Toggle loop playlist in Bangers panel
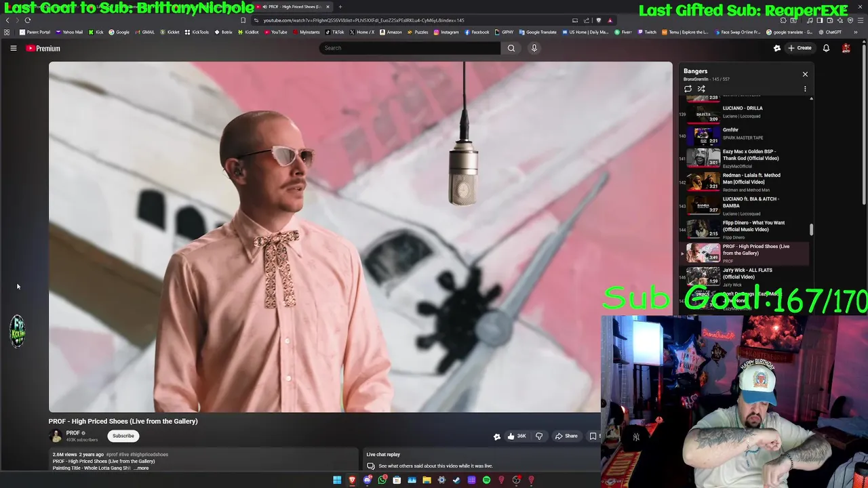This screenshot has height=488, width=868. click(x=688, y=89)
